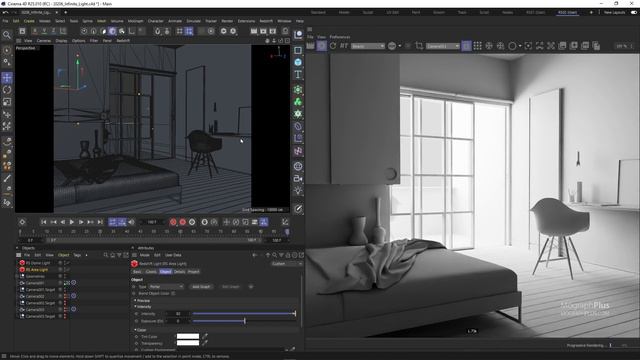Image resolution: width=640 pixels, height=360 pixels.
Task: Click the Exposure (EV) slider
Action: (244, 321)
